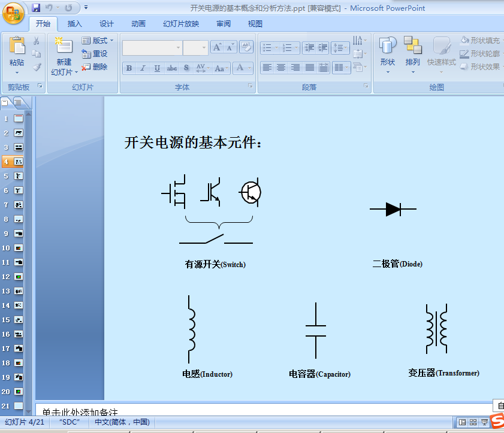Toggle italic formatting
504x433 pixels.
[143, 68]
